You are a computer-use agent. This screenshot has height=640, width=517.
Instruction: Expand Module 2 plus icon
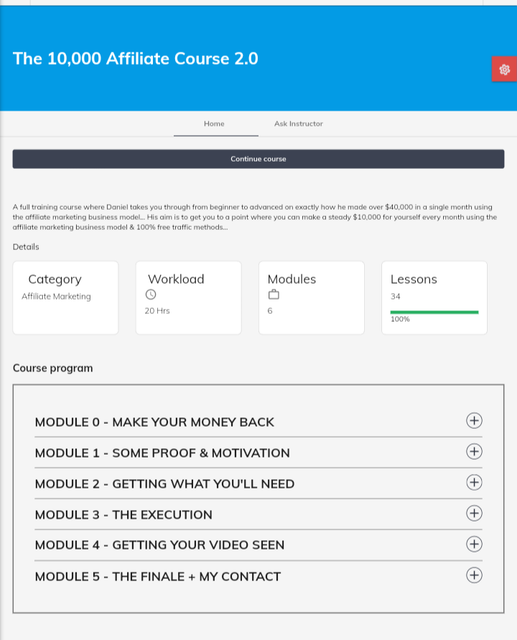click(474, 482)
